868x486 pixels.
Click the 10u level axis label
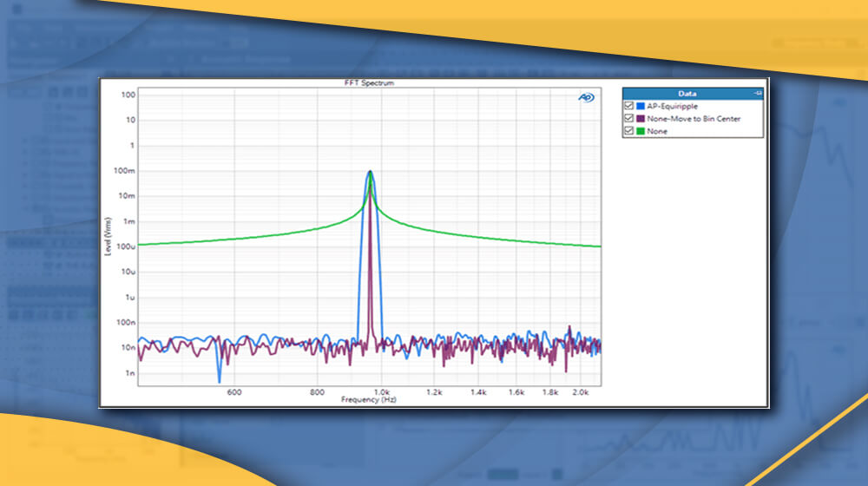coord(128,272)
